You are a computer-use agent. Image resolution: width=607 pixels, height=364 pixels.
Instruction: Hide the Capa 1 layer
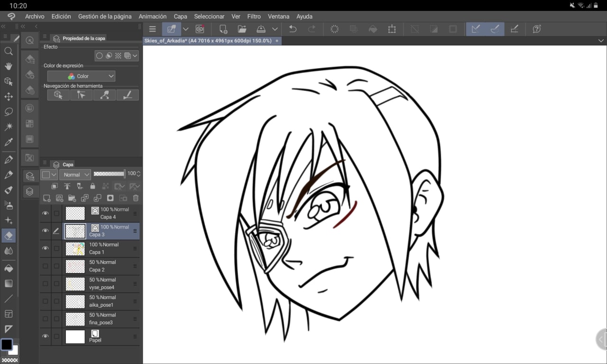[x=45, y=248]
